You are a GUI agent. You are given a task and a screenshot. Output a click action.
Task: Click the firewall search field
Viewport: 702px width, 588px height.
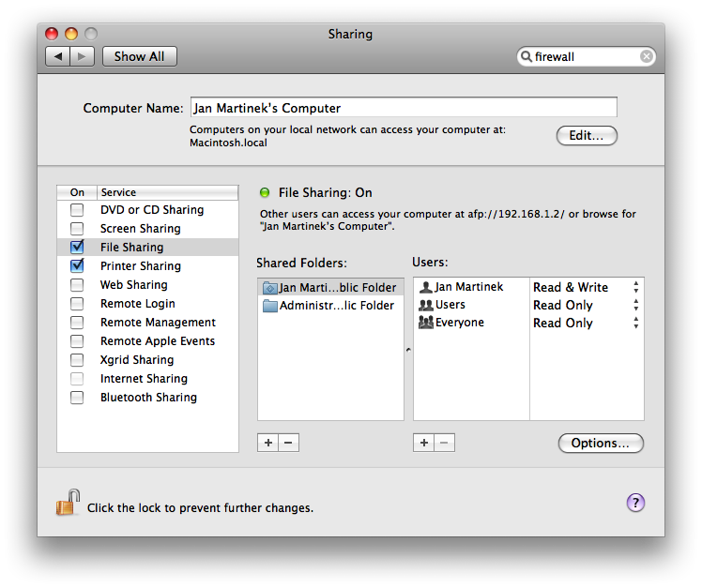tap(586, 56)
